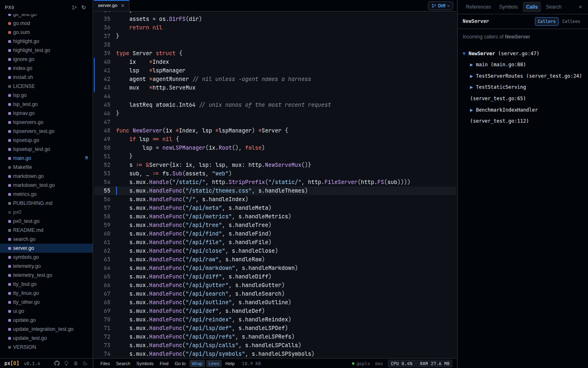Click Go to in the bottom bar

click(x=180, y=364)
